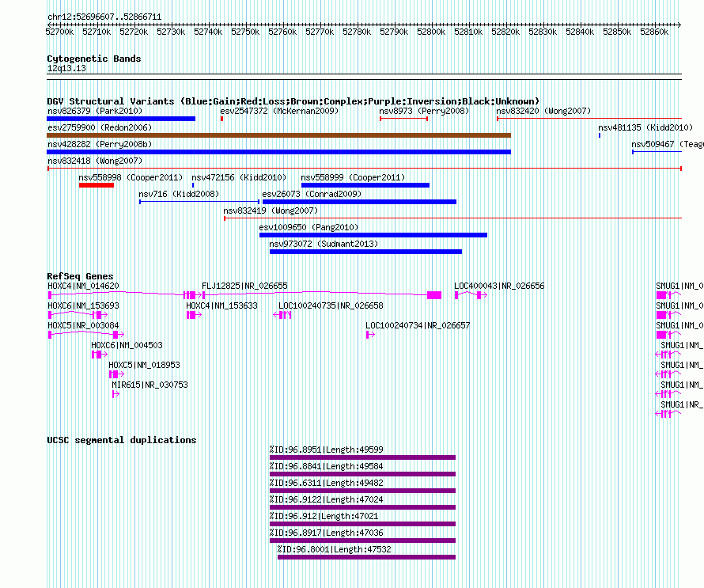This screenshot has height=588, width=704.
Task: Select the nsv973072 (Sudmant2013) blue bar
Action: pyautogui.click(x=366, y=252)
